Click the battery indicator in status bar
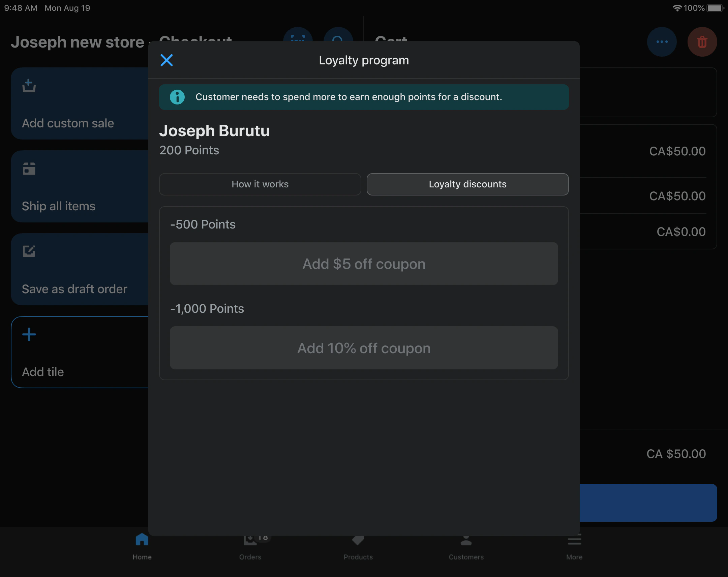Image resolution: width=728 pixels, height=577 pixels. pos(715,8)
